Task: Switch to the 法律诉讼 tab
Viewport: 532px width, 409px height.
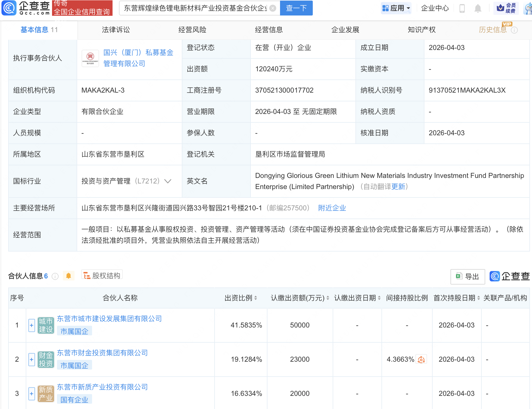Action: [x=116, y=30]
